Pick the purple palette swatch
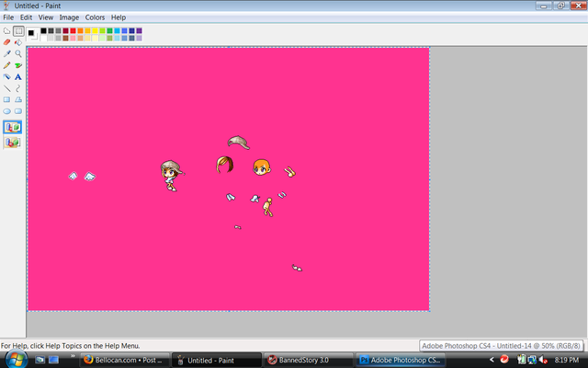This screenshot has height=368, width=588. click(139, 30)
